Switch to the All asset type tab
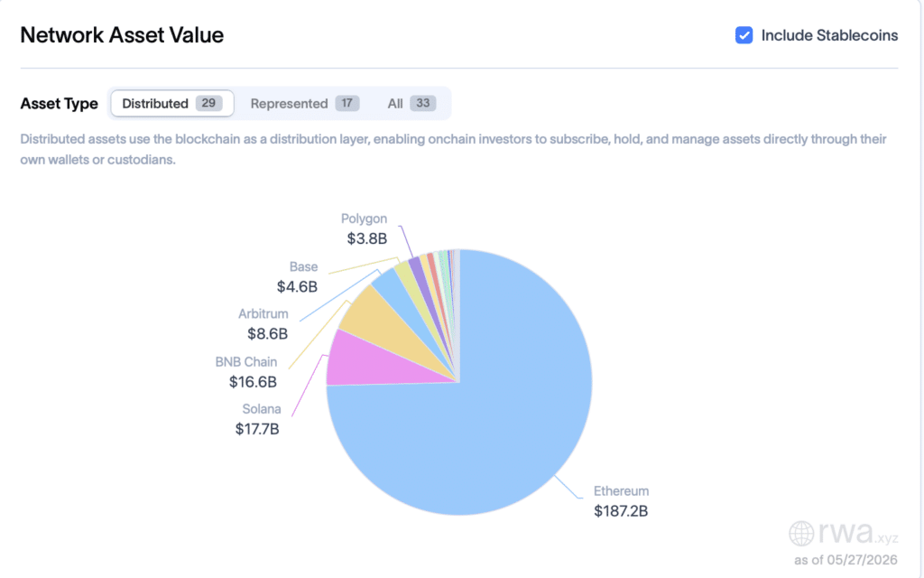Image resolution: width=924 pixels, height=578 pixels. pyautogui.click(x=411, y=103)
